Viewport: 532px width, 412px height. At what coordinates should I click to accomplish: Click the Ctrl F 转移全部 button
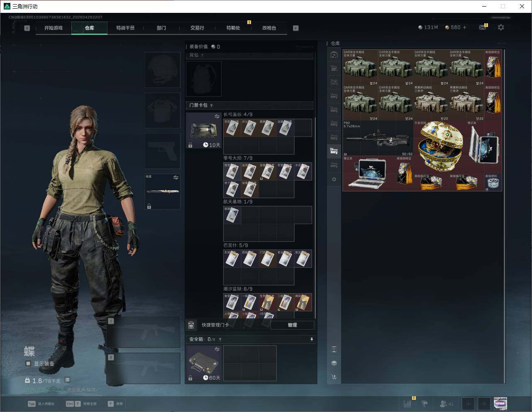(x=81, y=404)
